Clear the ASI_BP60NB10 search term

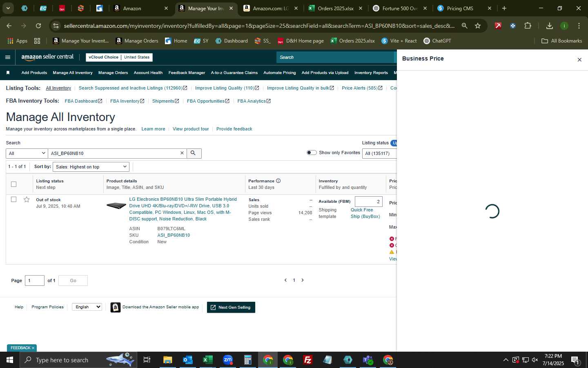[182, 153]
